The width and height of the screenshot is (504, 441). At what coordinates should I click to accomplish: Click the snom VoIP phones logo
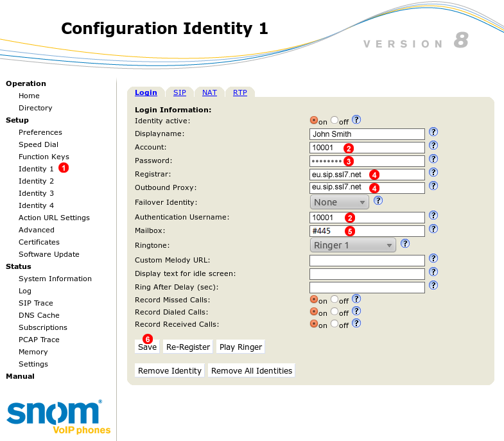click(x=58, y=417)
